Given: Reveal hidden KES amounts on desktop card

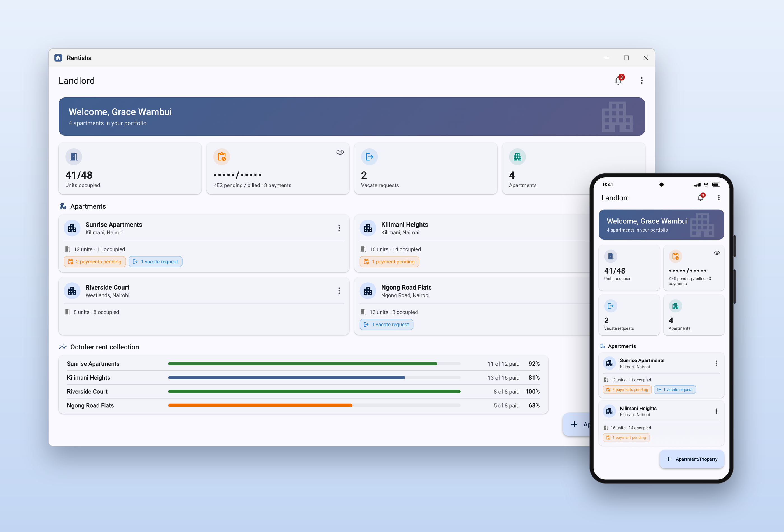Looking at the screenshot, I should click(x=340, y=152).
